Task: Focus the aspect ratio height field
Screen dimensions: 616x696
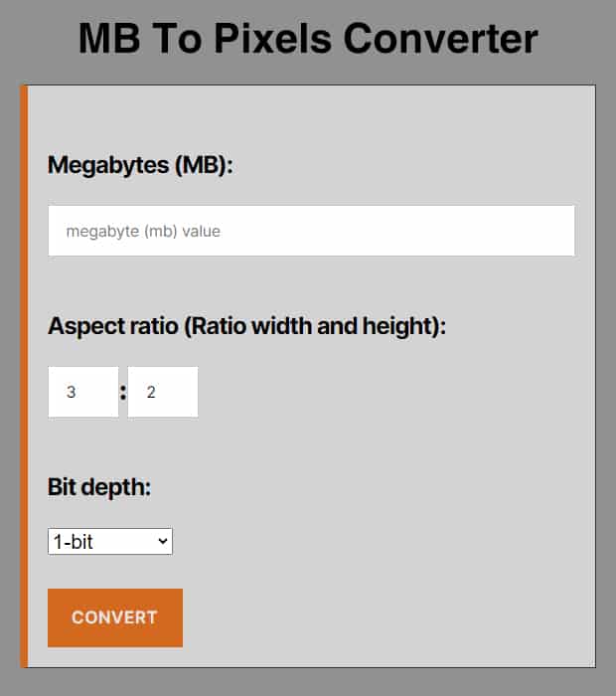Action: pyautogui.click(x=163, y=392)
